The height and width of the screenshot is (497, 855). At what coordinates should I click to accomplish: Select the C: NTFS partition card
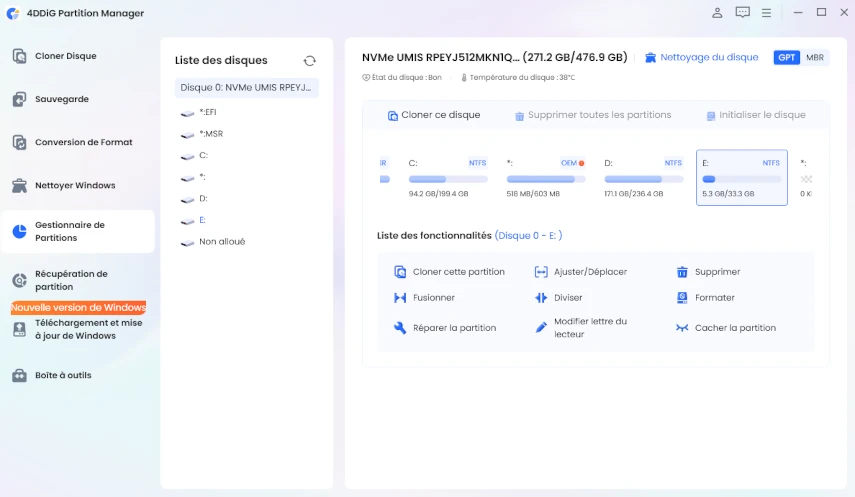pos(448,178)
